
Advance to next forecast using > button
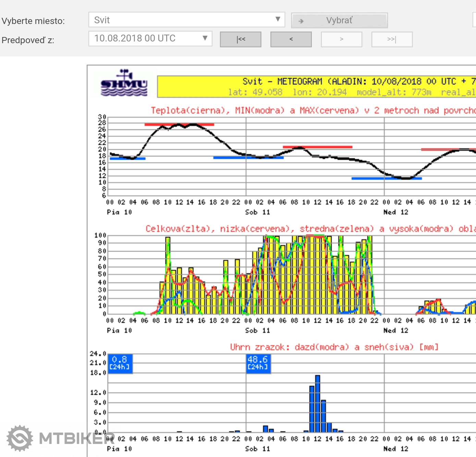point(341,39)
